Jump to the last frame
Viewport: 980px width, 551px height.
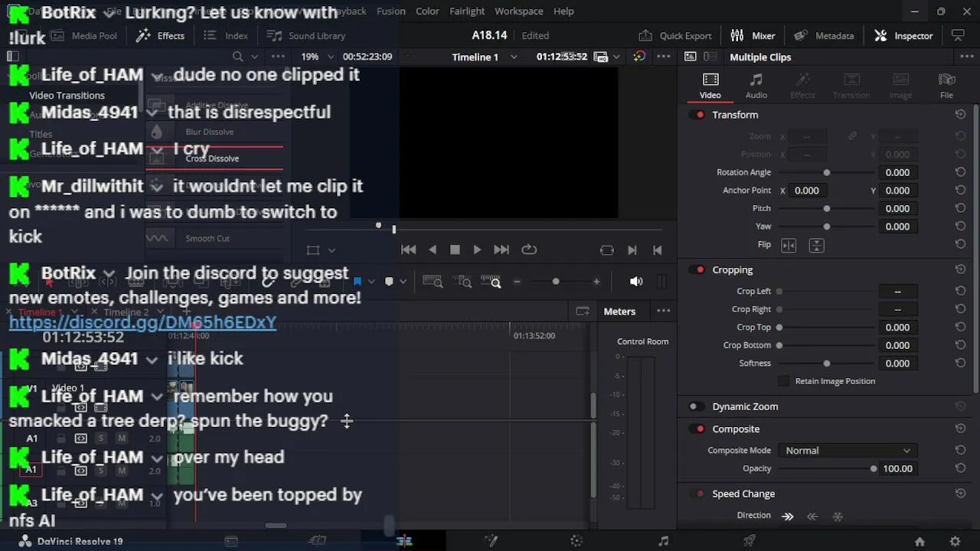pyautogui.click(x=501, y=249)
